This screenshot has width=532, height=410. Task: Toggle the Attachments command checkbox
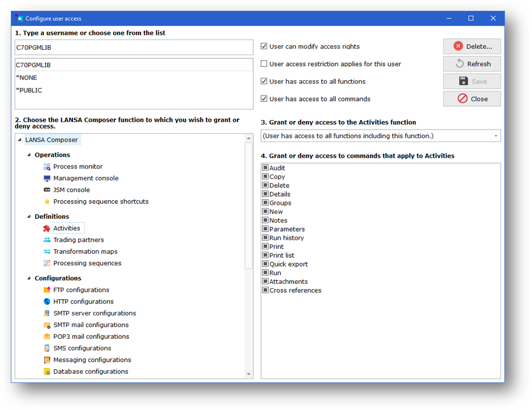click(x=266, y=281)
